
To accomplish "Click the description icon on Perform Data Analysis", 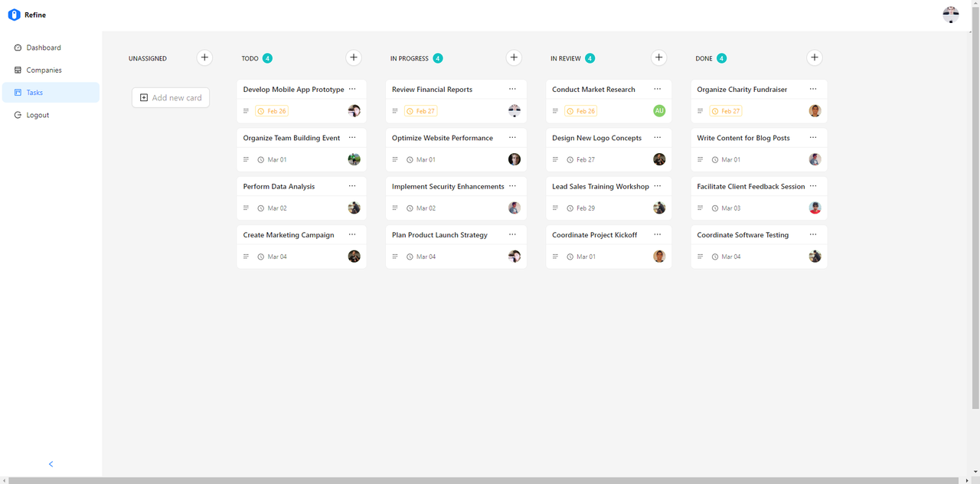I will pyautogui.click(x=247, y=208).
